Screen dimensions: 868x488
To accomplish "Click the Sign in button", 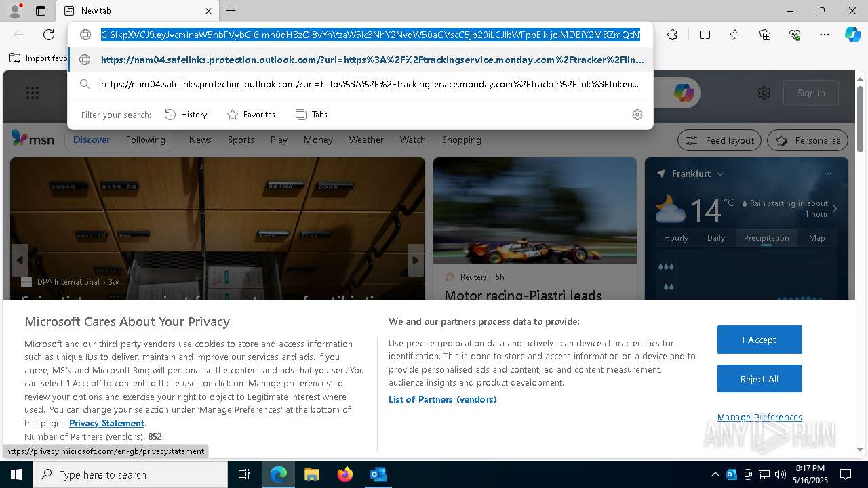I will pos(811,93).
